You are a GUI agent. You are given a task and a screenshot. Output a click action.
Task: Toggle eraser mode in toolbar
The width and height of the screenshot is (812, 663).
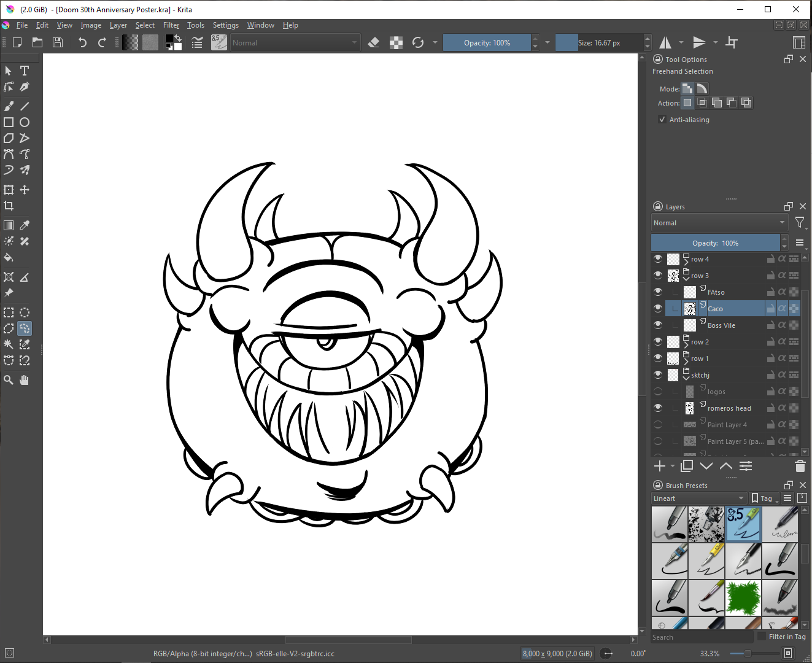pyautogui.click(x=373, y=42)
